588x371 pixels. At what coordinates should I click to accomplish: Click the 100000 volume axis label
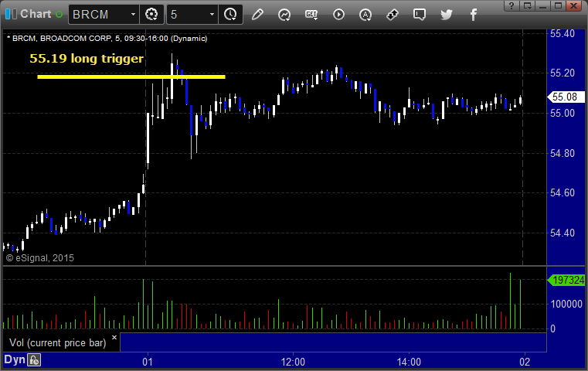point(566,304)
